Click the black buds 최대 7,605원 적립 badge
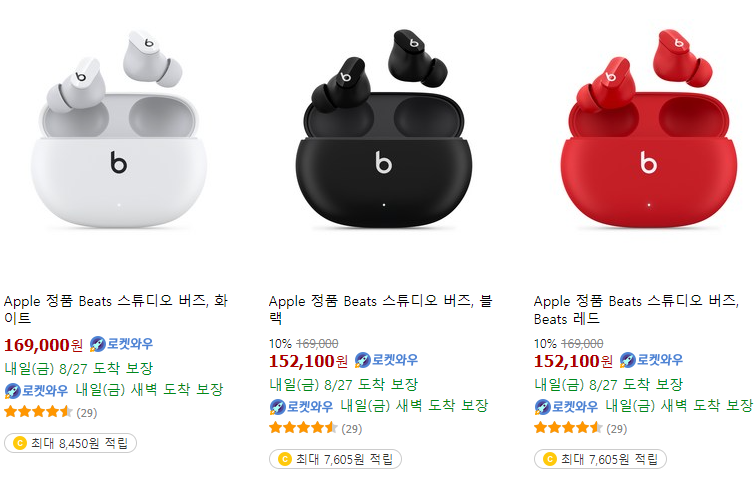Image resolution: width=756 pixels, height=494 pixels. (336, 459)
